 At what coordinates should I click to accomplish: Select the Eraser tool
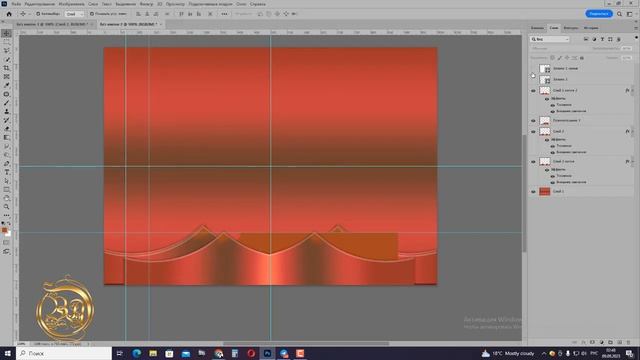(x=7, y=129)
